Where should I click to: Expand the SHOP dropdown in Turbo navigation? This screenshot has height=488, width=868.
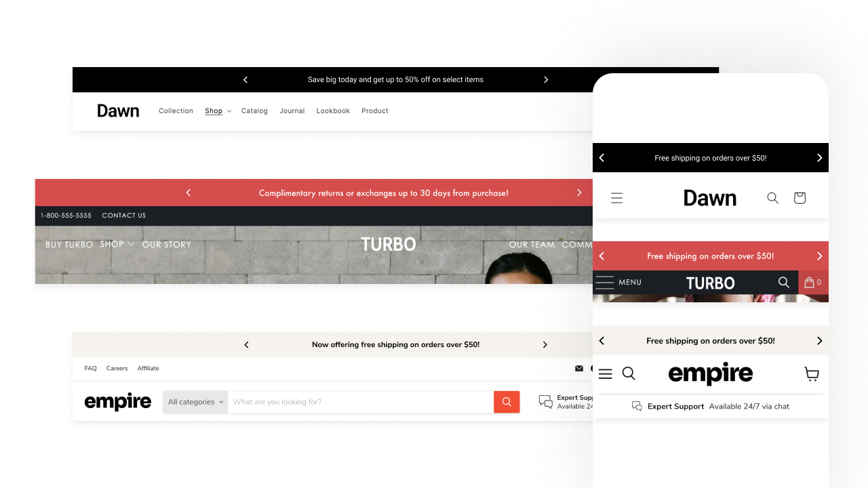click(117, 244)
